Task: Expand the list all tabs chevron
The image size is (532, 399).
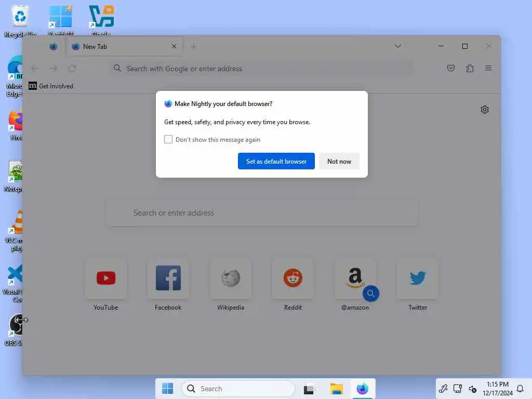Action: (397, 46)
